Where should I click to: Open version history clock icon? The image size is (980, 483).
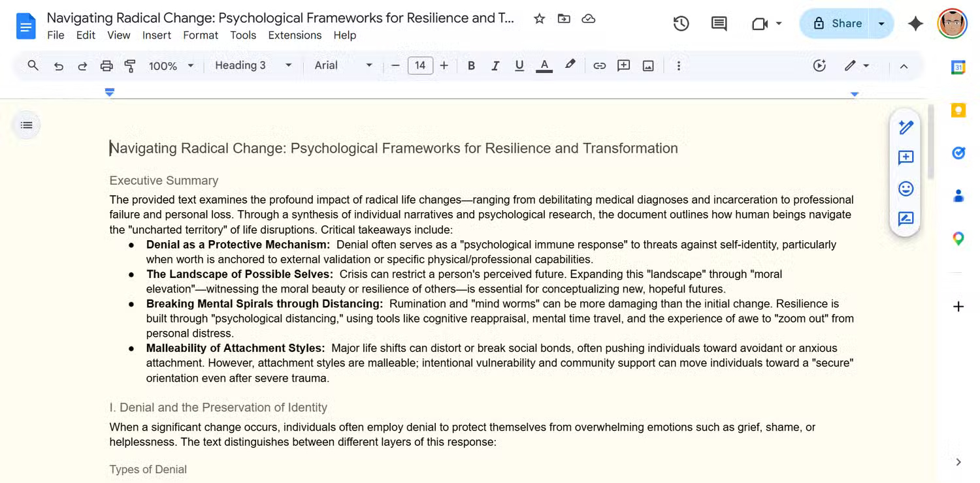click(x=681, y=23)
